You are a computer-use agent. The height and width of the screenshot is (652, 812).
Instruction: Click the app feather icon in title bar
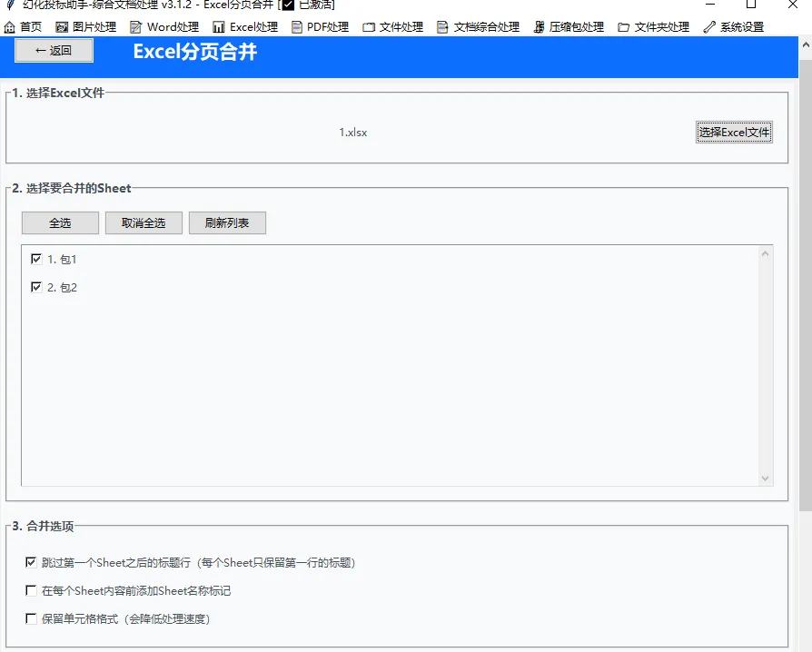[x=10, y=5]
